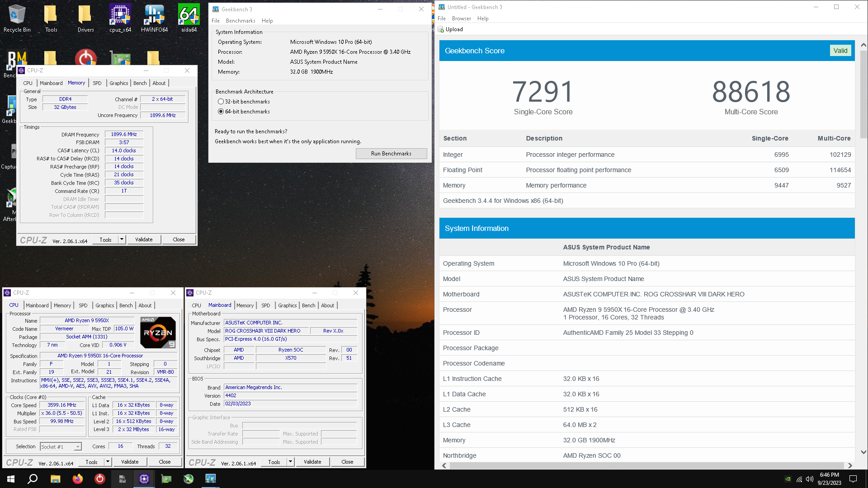The width and height of the screenshot is (868, 488).
Task: Open Windows Start menu
Action: coord(11,479)
